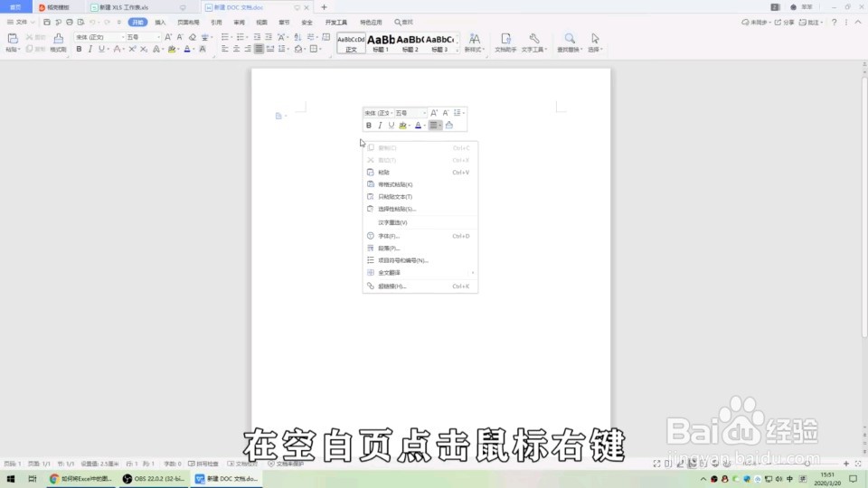
Task: Choose 超链接(H)... in the context menu
Action: click(x=420, y=286)
